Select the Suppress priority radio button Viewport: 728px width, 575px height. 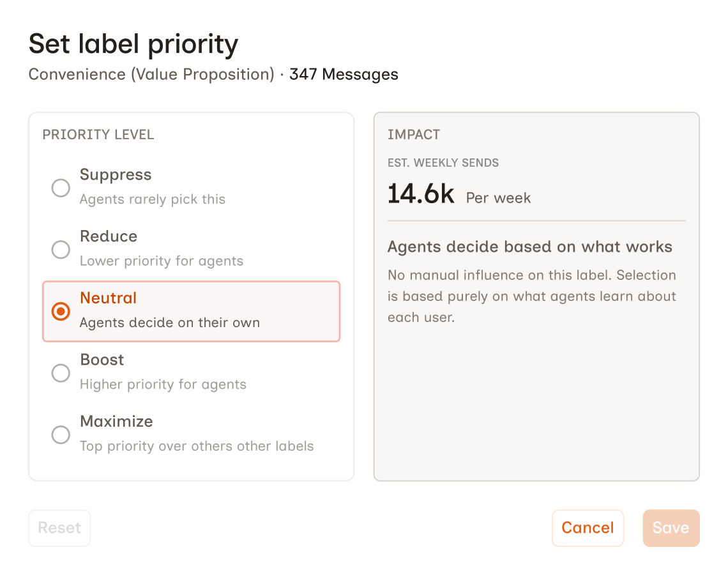61,188
